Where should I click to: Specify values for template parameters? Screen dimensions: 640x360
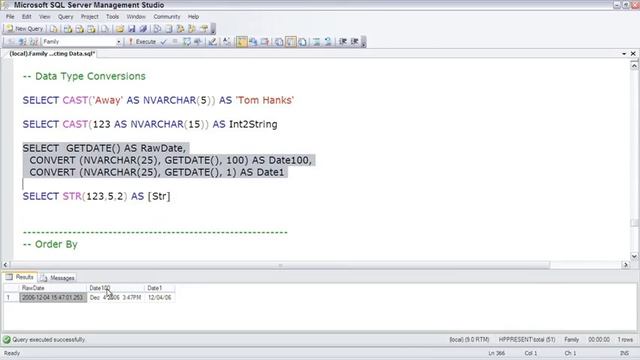point(227,42)
